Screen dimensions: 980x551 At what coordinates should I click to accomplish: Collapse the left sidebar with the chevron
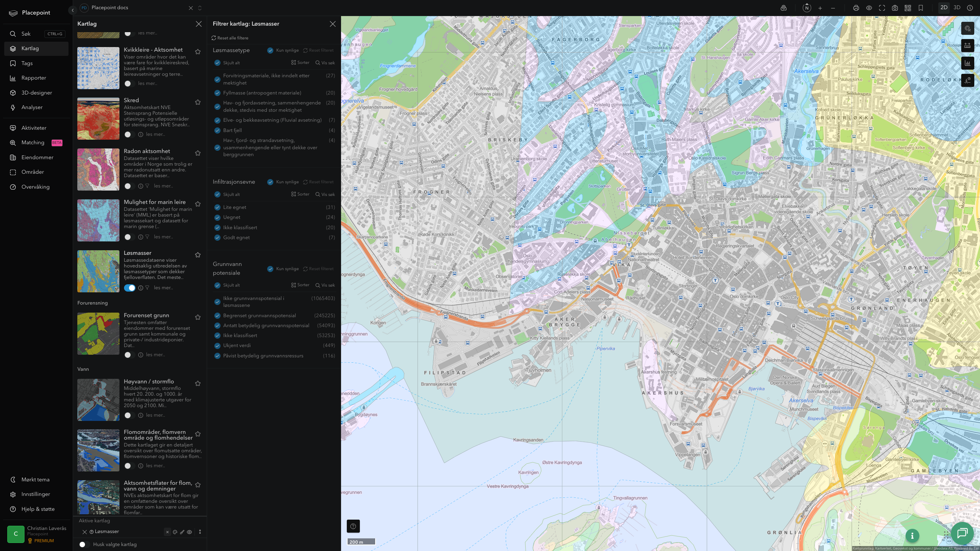[x=72, y=10]
